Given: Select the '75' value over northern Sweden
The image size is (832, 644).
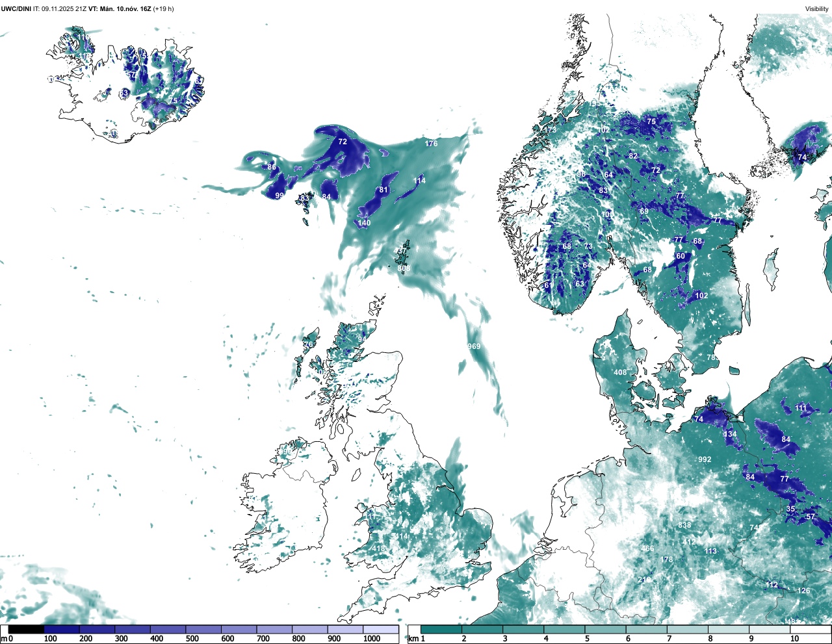Looking at the screenshot, I should pyautogui.click(x=651, y=122).
